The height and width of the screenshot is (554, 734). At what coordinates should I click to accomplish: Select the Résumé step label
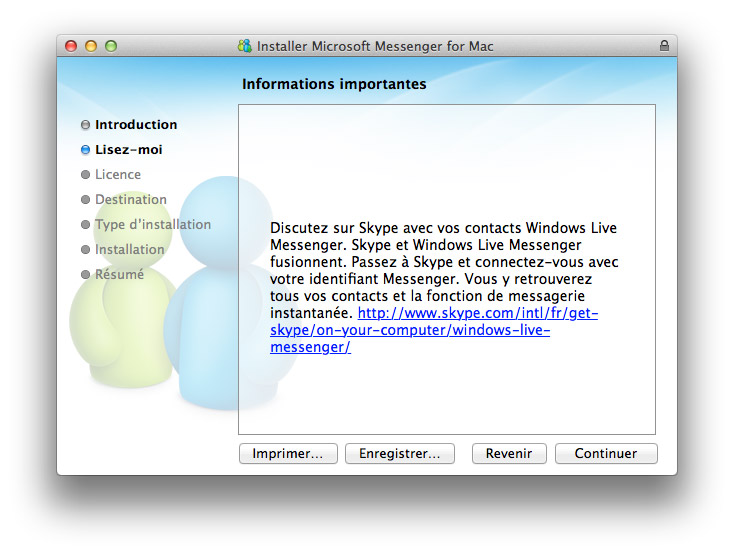pyautogui.click(x=119, y=274)
